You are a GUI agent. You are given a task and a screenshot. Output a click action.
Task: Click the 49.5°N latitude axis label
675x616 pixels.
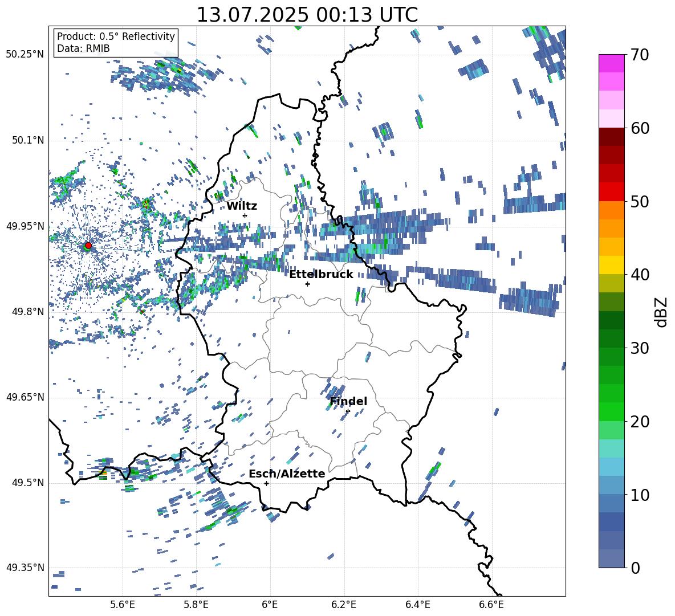pyautogui.click(x=28, y=483)
